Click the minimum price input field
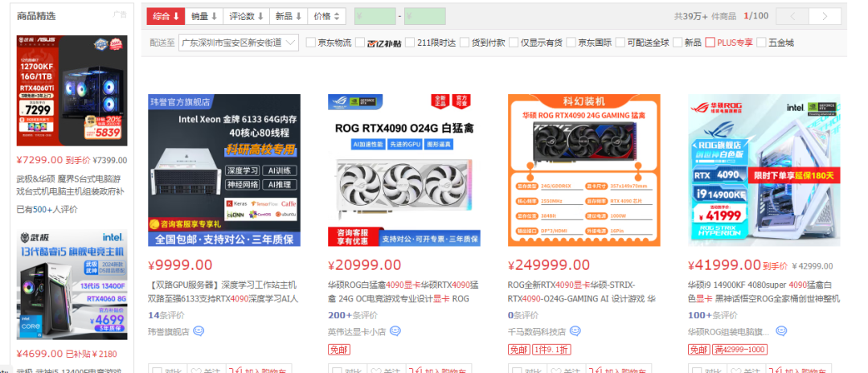Screen dimensions: 868x373 pyautogui.click(x=375, y=16)
